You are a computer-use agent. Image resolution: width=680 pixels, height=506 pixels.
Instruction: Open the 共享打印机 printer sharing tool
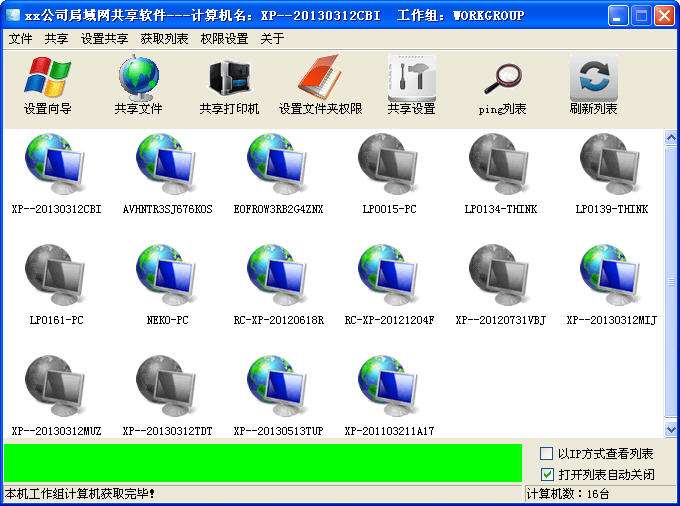(x=229, y=85)
